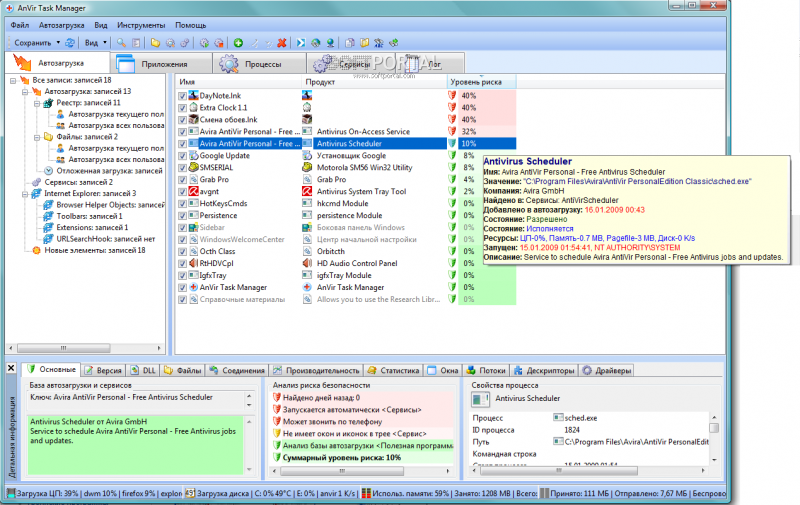Click the refresh icon next to Сохранить

69,43
